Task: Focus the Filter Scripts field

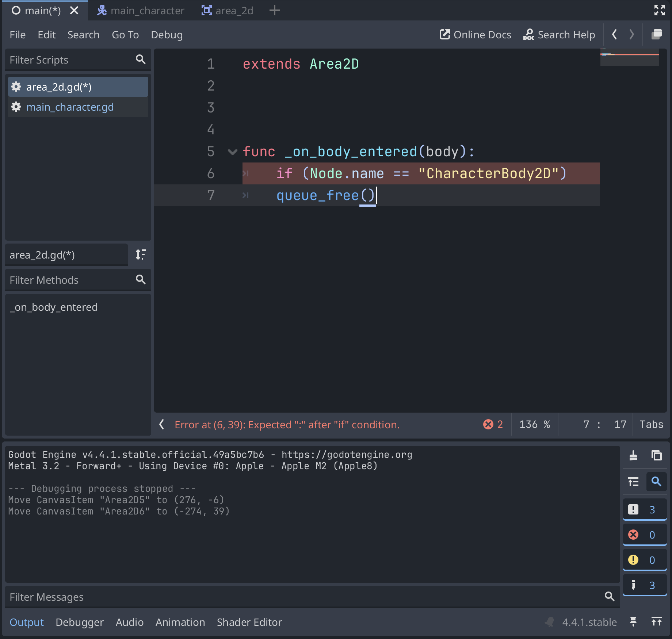Action: (x=78, y=60)
